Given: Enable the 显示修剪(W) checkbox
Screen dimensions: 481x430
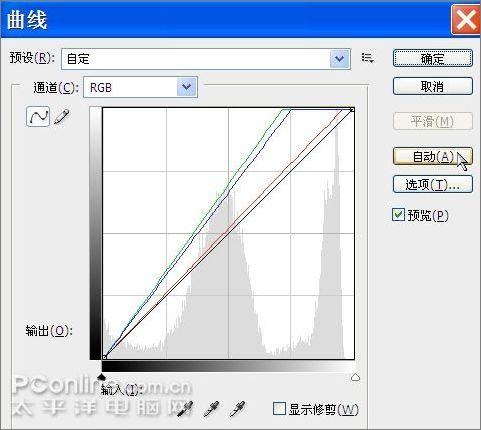Looking at the screenshot, I should [x=279, y=408].
